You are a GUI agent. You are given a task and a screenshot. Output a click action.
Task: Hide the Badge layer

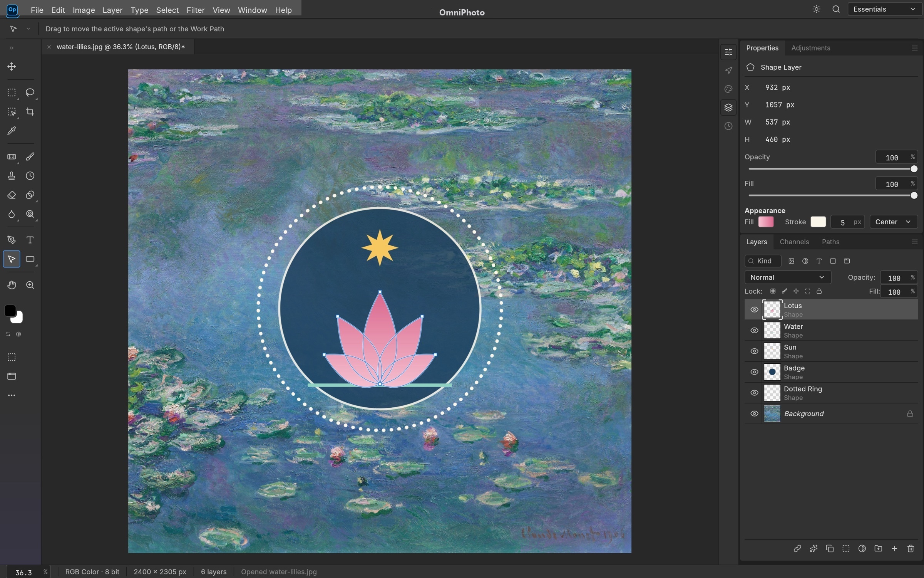tap(754, 372)
